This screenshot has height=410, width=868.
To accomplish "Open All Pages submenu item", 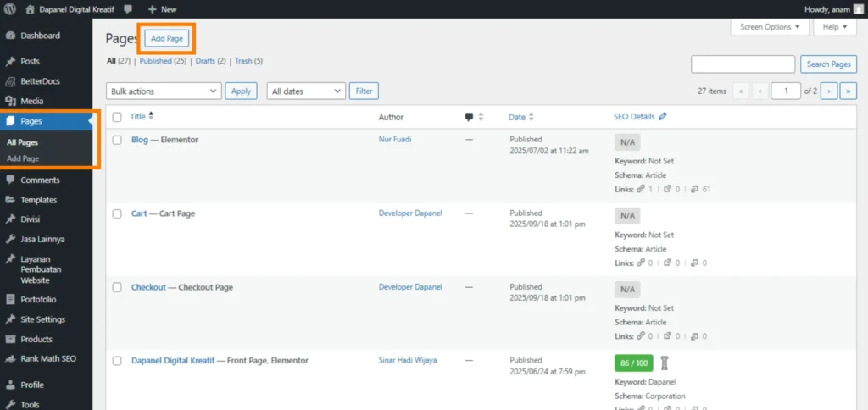I will point(22,143).
